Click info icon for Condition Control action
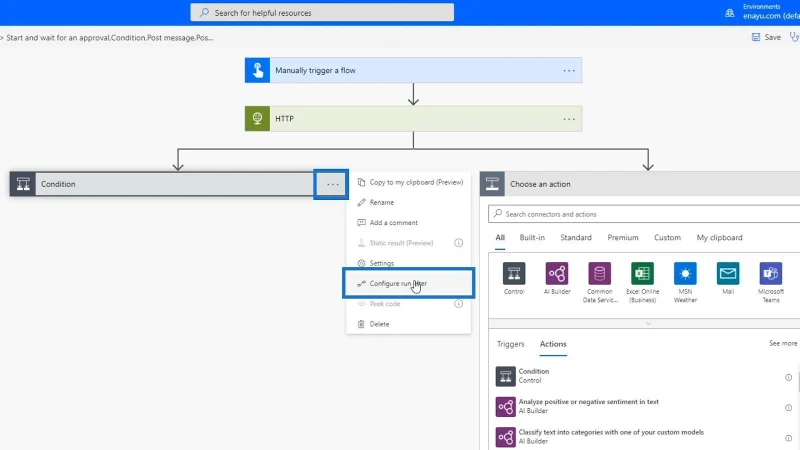800x450 pixels. (788, 378)
